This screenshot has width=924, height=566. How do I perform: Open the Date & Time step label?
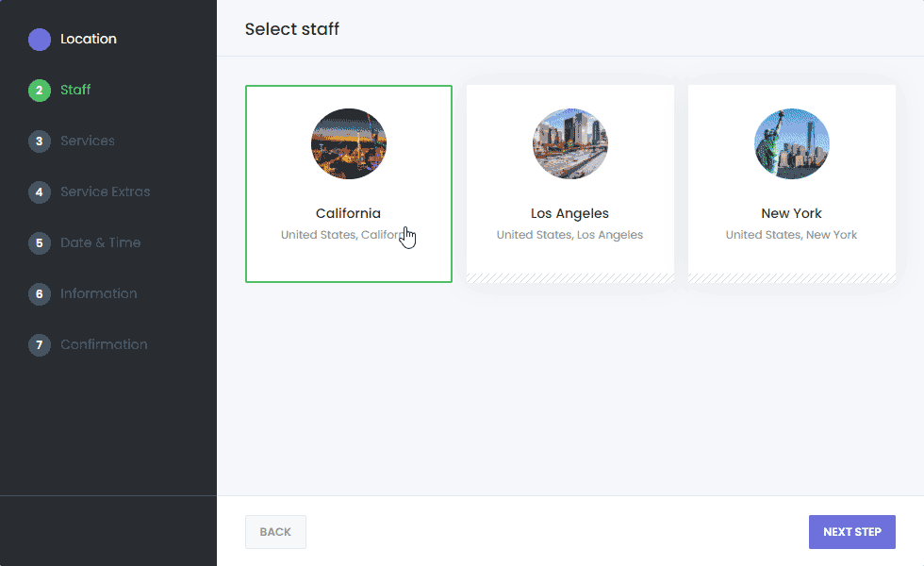(101, 243)
